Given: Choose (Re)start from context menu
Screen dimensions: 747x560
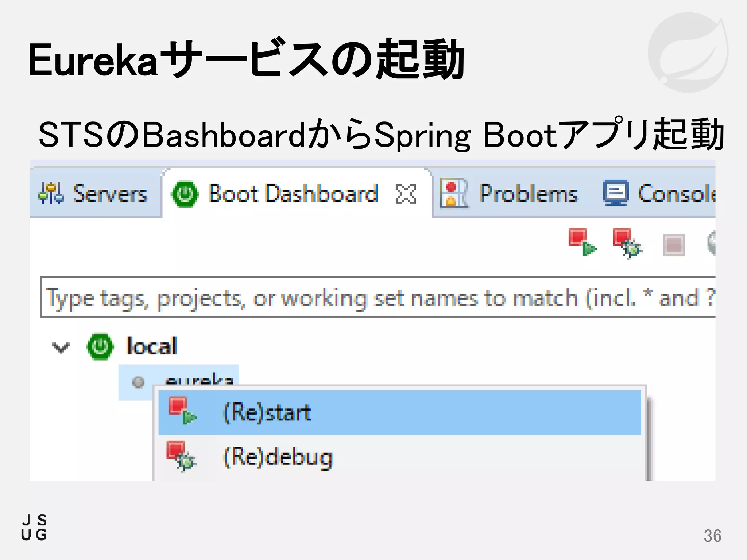Looking at the screenshot, I should coord(400,412).
